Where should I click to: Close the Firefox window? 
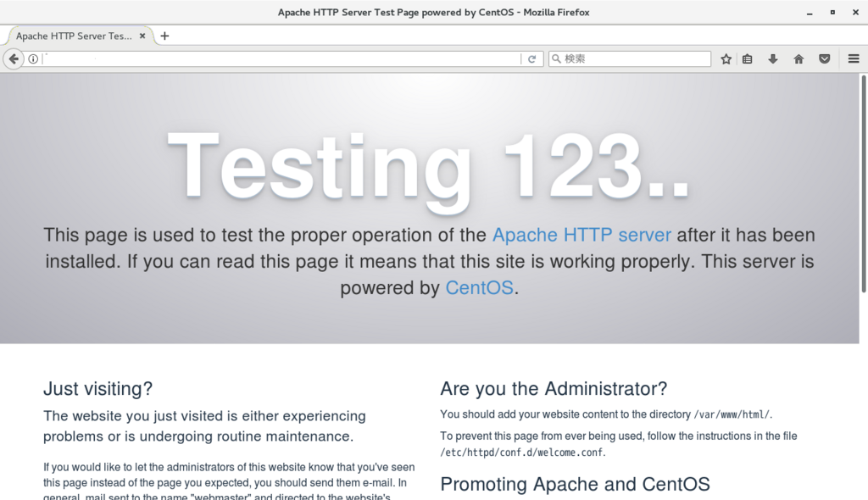pos(855,12)
